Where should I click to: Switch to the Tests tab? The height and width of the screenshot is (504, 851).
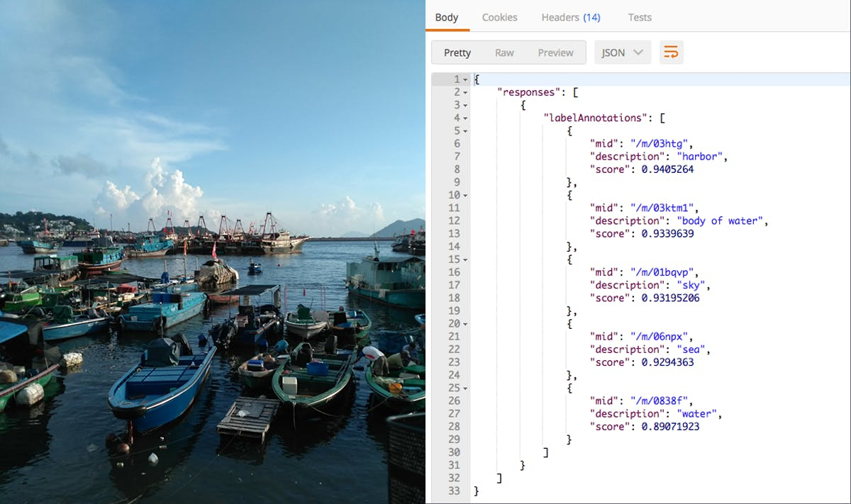coord(640,17)
